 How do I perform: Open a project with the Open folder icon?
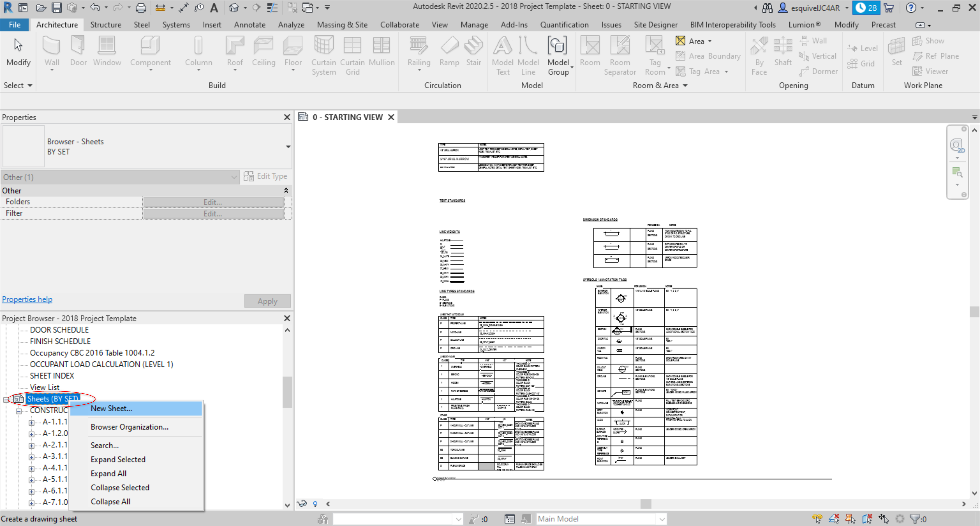tap(41, 8)
